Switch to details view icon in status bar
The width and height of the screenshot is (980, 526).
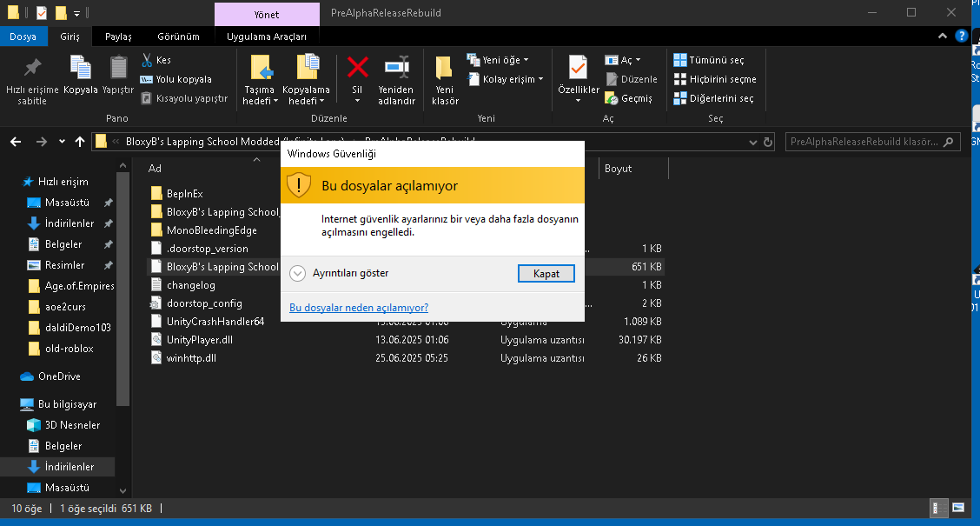click(939, 508)
